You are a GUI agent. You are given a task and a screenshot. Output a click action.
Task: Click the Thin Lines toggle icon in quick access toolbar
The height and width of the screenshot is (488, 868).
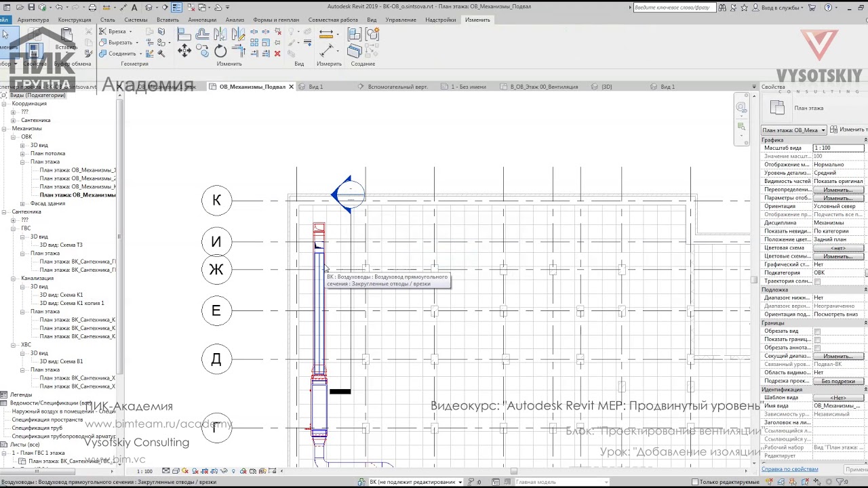click(176, 7)
